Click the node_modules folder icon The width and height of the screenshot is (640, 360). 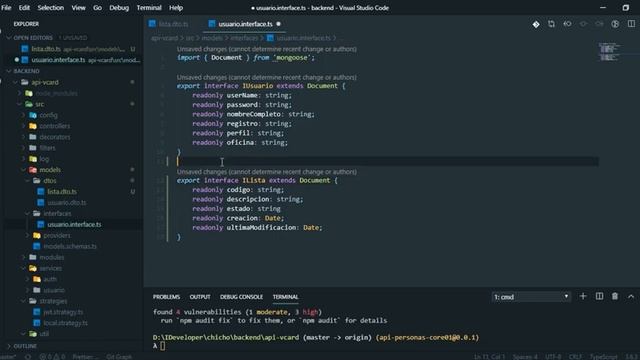tap(29, 93)
